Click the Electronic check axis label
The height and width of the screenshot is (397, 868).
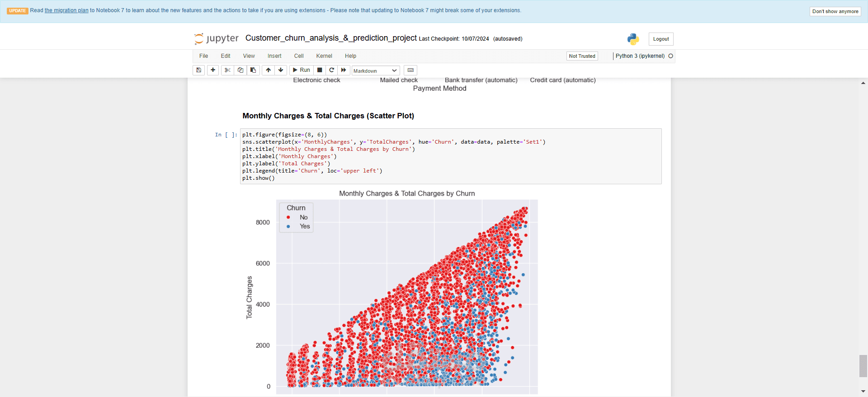click(316, 80)
